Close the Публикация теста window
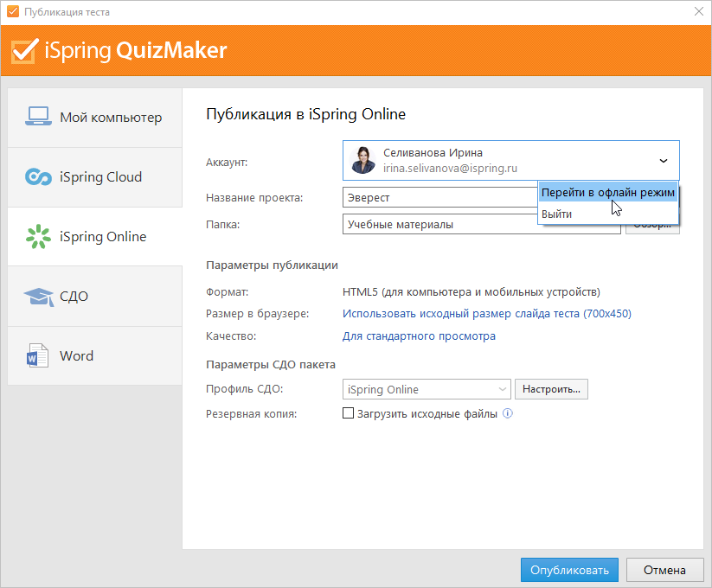Viewport: 712px width, 588px height. [699, 11]
